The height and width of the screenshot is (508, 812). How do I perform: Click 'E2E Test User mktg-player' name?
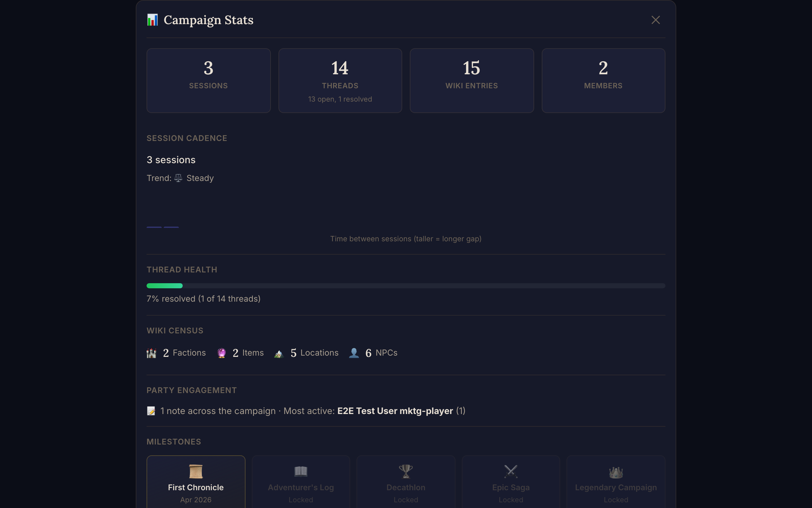395,411
